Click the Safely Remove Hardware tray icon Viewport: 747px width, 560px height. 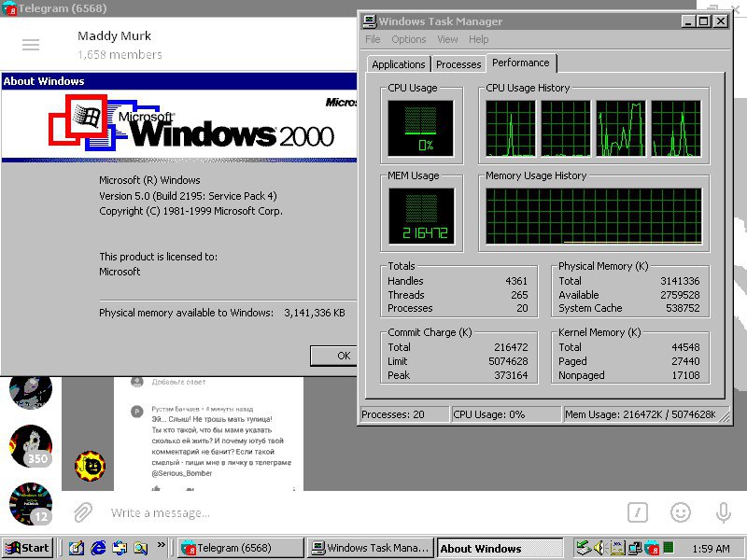coord(583,548)
